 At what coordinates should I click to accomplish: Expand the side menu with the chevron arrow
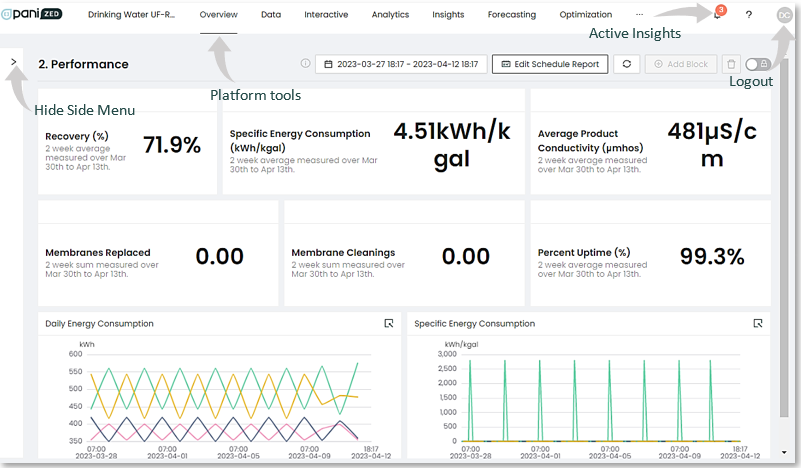point(13,62)
